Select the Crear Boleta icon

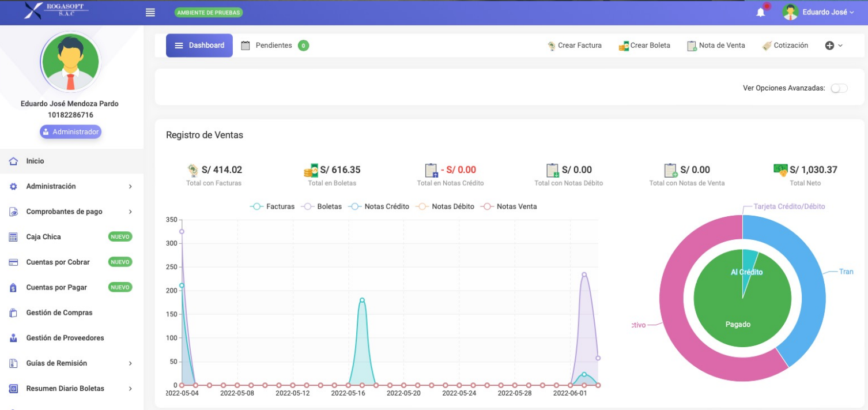[x=622, y=45]
